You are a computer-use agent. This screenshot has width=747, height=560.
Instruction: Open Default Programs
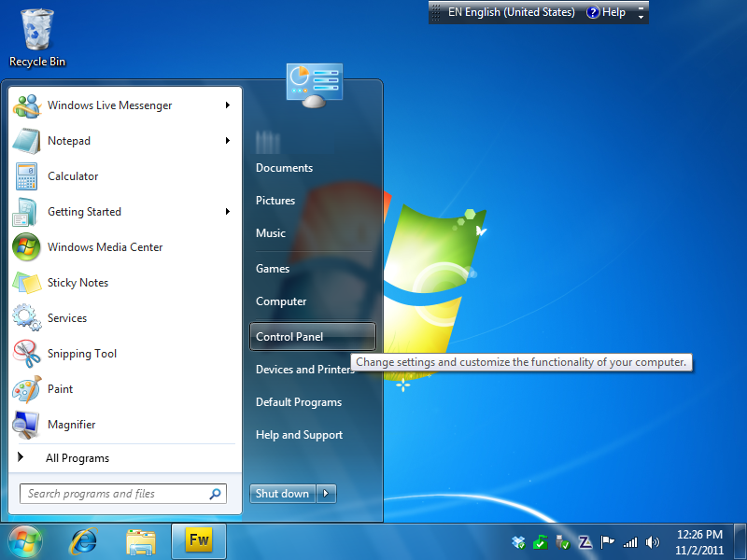[299, 402]
